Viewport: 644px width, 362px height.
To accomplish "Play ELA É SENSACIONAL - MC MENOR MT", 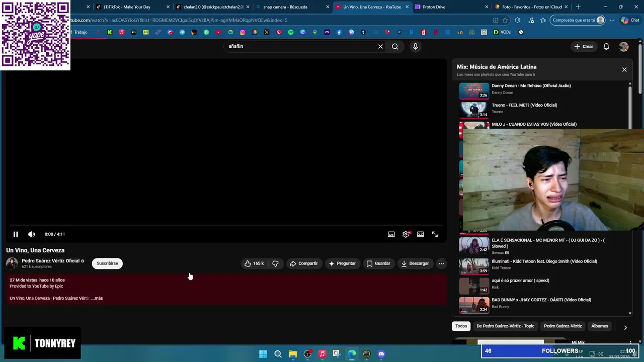I will pos(542,245).
